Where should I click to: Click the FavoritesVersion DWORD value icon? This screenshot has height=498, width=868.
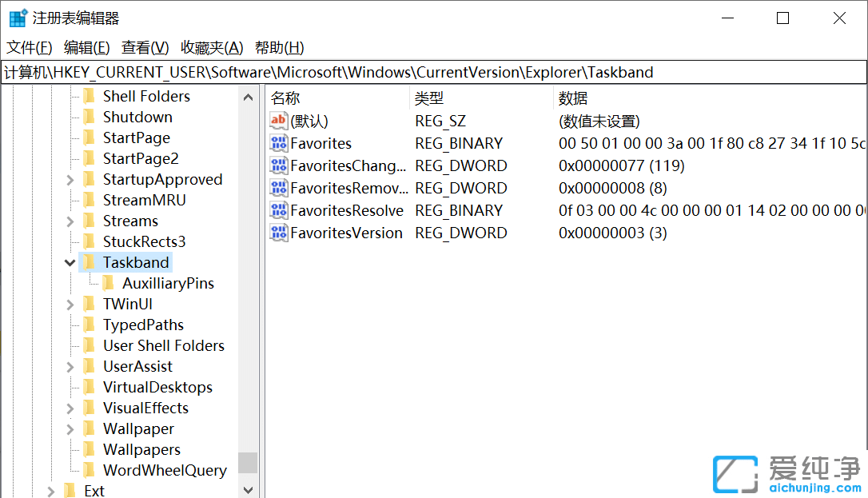[277, 233]
